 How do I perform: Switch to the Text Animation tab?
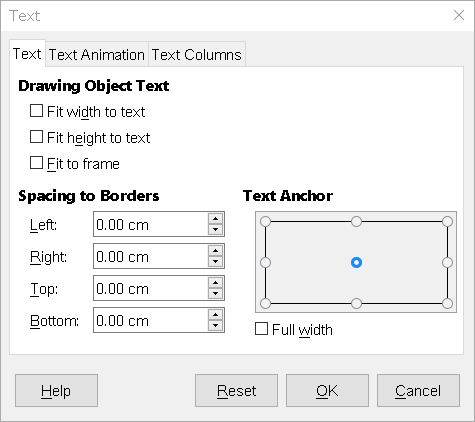(x=97, y=55)
